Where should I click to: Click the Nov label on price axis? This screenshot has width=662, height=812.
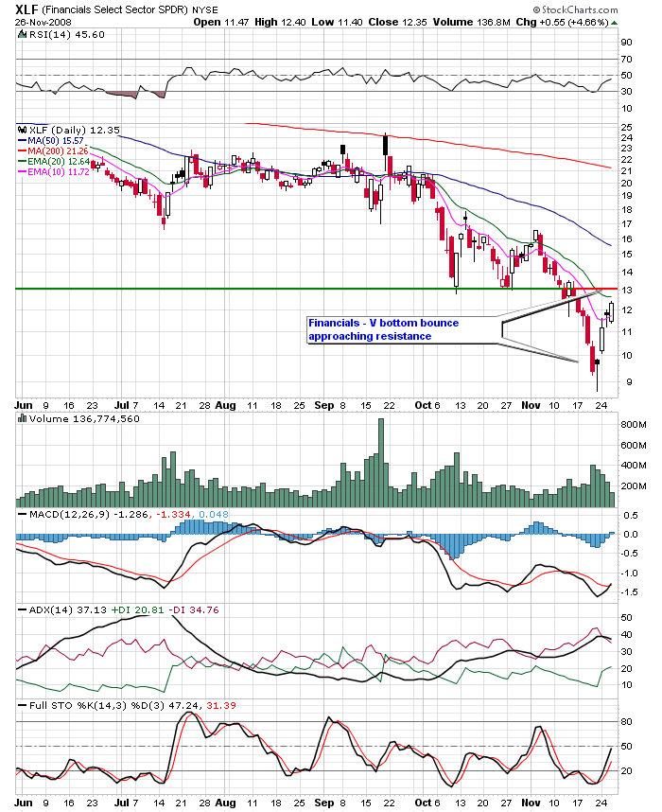click(x=531, y=405)
